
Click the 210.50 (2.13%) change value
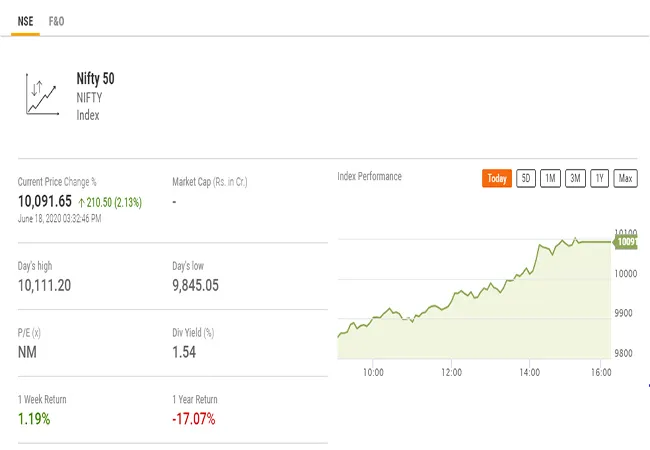point(114,203)
